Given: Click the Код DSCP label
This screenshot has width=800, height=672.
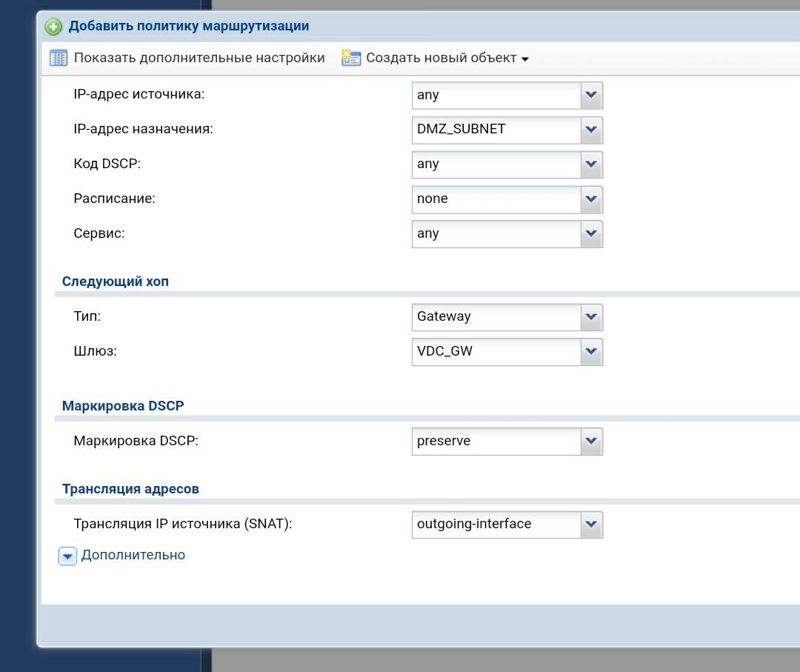Looking at the screenshot, I should click(x=107, y=164).
